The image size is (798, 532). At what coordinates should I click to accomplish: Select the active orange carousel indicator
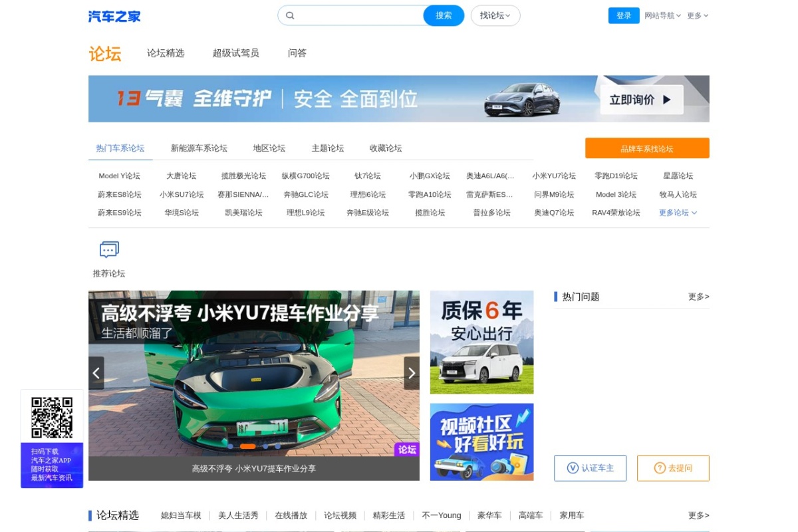click(x=247, y=446)
